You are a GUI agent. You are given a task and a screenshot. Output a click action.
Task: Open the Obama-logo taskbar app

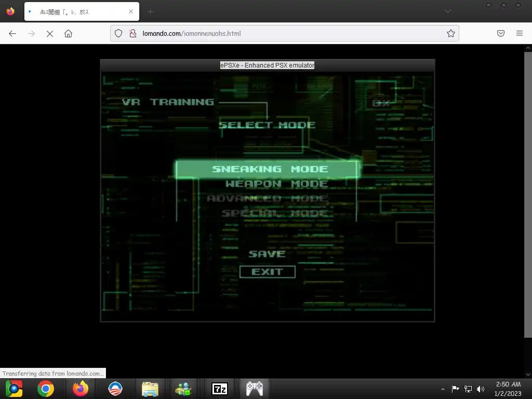point(115,389)
